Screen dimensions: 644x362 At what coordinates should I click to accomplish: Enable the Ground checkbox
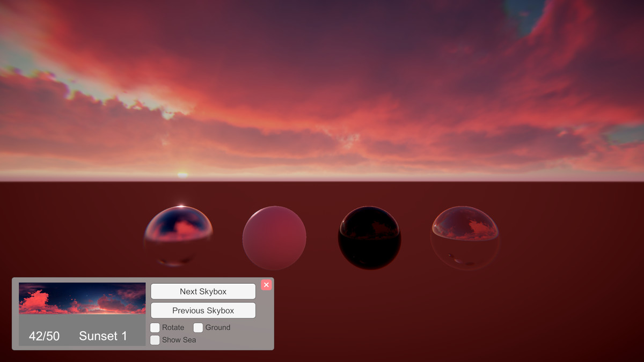[x=197, y=327]
